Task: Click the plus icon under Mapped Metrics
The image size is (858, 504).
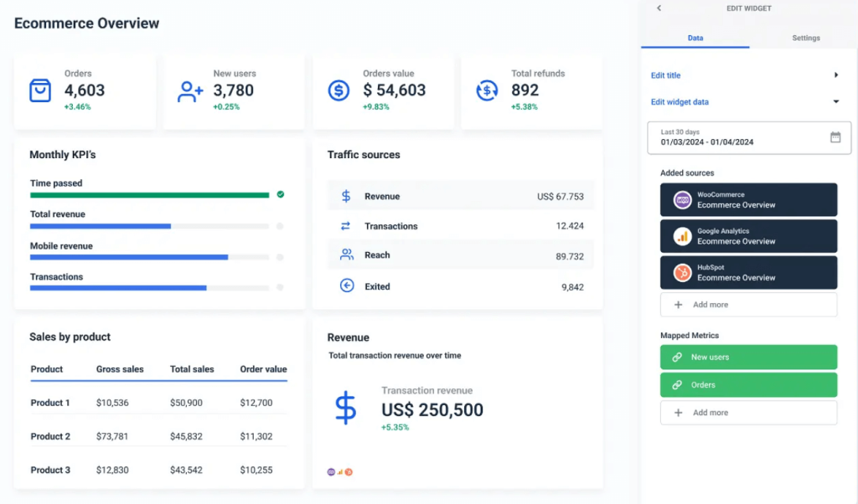Action: [x=678, y=413]
